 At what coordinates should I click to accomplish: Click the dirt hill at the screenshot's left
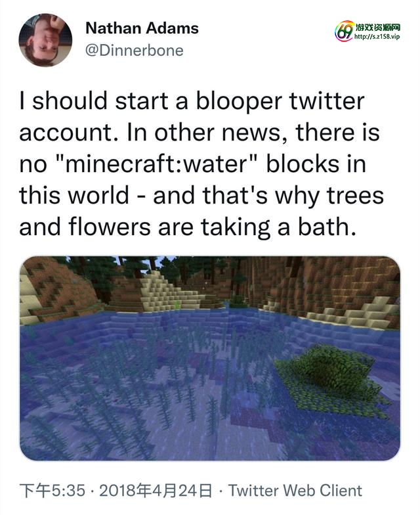[59, 282]
